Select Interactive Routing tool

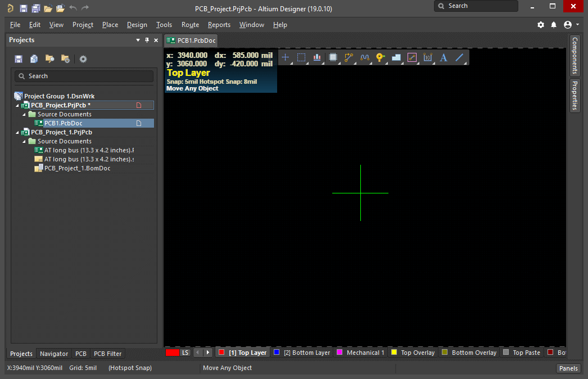pyautogui.click(x=349, y=57)
